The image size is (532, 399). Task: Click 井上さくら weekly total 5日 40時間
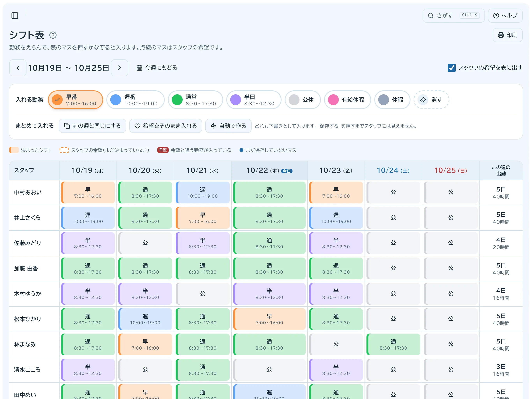pos(501,218)
